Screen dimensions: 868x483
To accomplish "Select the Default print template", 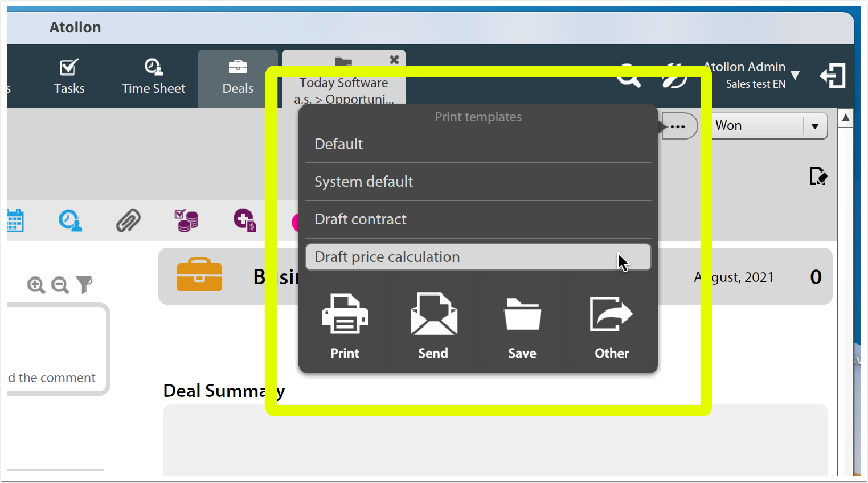I will point(478,144).
